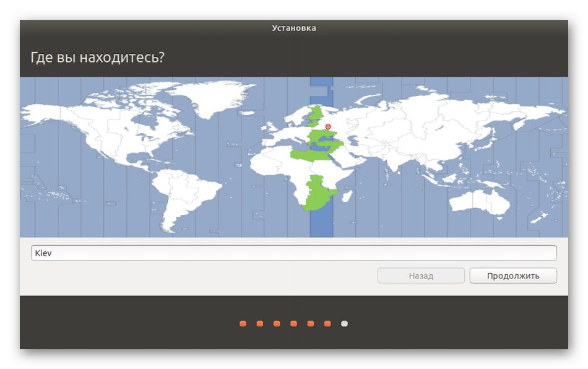The width and height of the screenshot is (588, 369).
Task: Click Australia on the timezone map
Action: tap(479, 202)
